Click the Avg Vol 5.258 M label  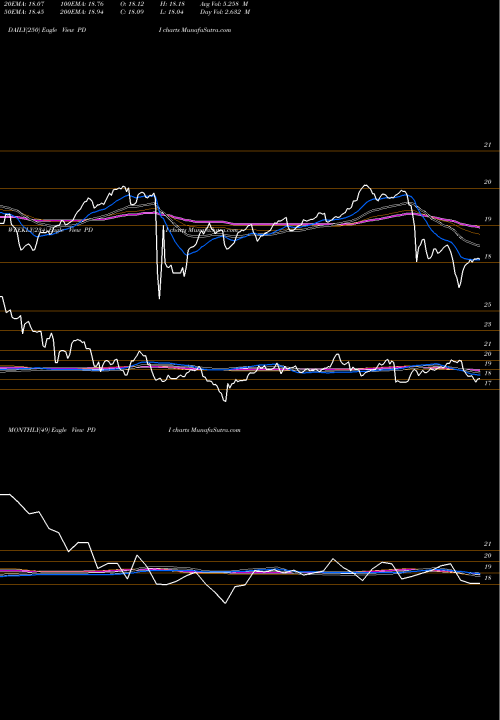(224, 4)
